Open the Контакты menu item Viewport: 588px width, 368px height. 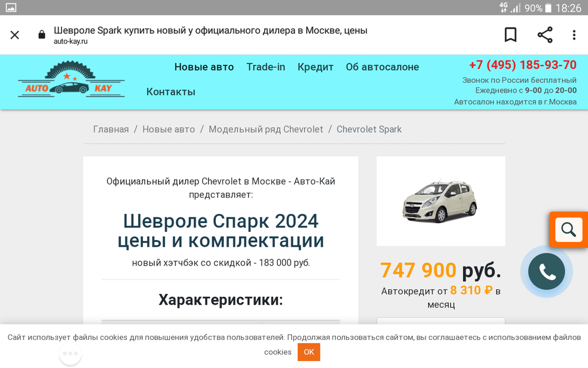[171, 91]
